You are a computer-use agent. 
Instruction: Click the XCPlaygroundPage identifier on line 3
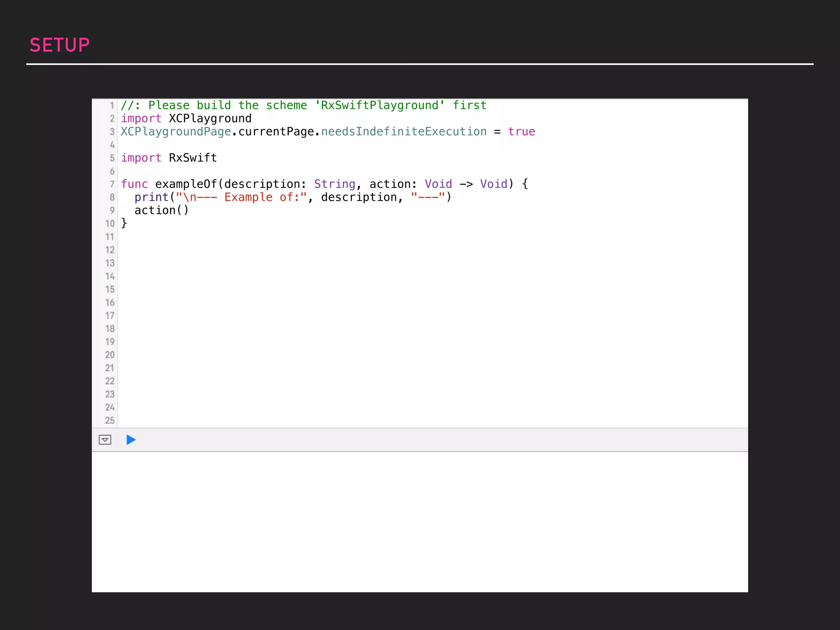click(176, 132)
